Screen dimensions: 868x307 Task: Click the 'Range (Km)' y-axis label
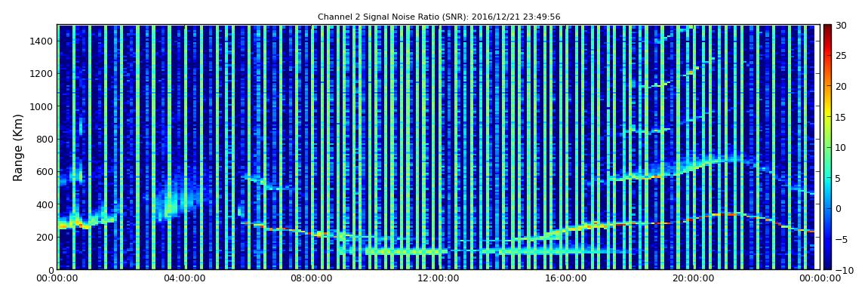pyautogui.click(x=18, y=147)
